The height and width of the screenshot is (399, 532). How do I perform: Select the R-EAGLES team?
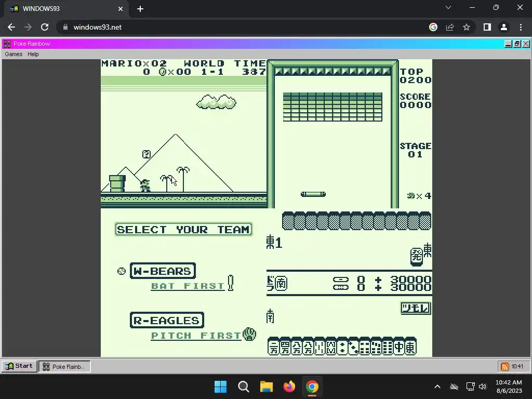[167, 320]
